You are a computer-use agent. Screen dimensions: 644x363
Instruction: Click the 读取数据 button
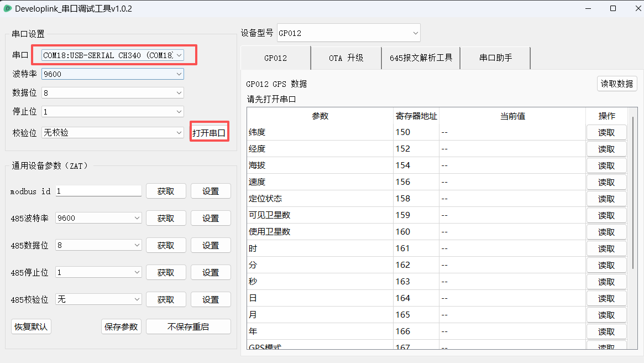point(617,84)
